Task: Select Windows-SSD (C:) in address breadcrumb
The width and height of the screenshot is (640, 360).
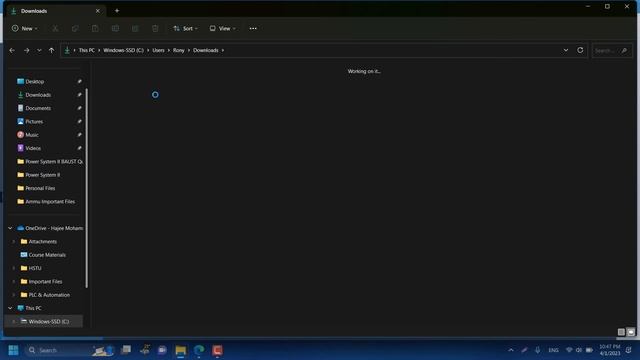Action: [123, 50]
